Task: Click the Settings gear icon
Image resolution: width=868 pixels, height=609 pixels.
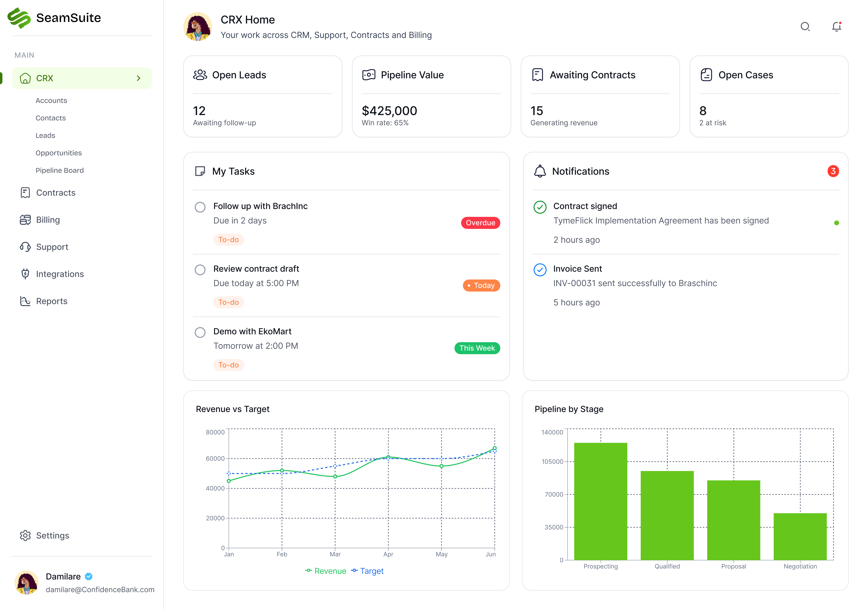Action: coord(25,536)
